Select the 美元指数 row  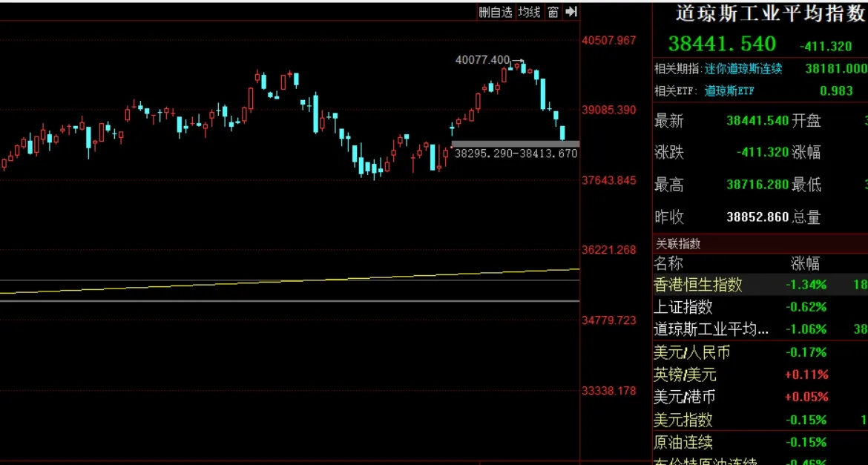[760, 421]
